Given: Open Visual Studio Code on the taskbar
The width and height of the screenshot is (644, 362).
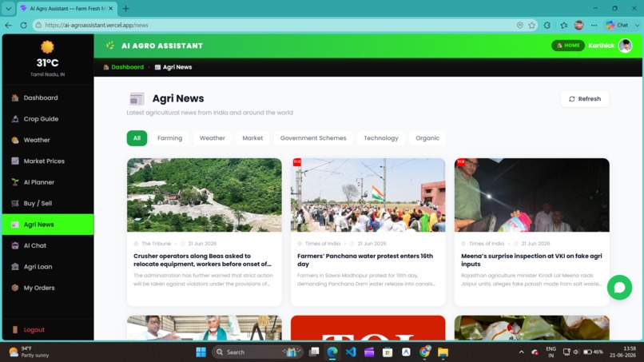Looking at the screenshot, I should pos(351,352).
